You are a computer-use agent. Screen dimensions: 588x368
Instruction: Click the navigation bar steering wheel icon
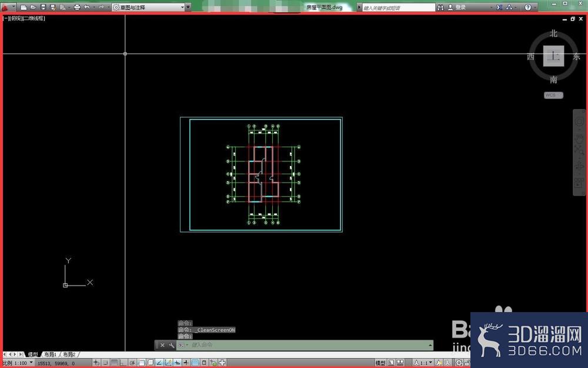coord(579,122)
